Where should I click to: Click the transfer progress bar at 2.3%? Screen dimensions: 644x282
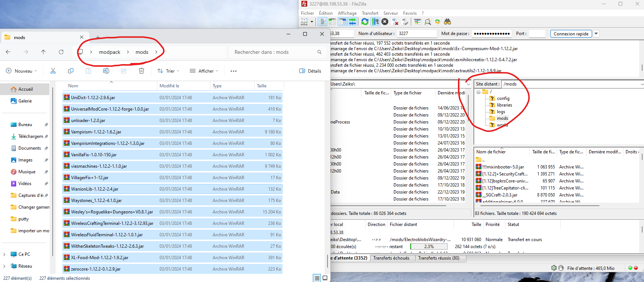coord(429,247)
